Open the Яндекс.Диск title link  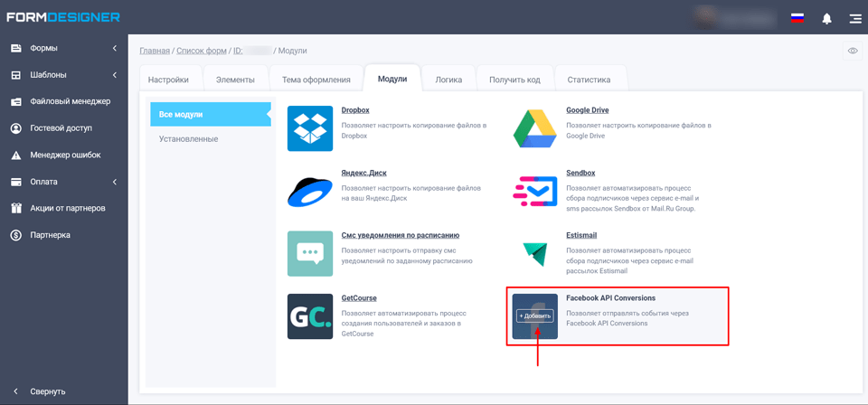click(x=363, y=173)
